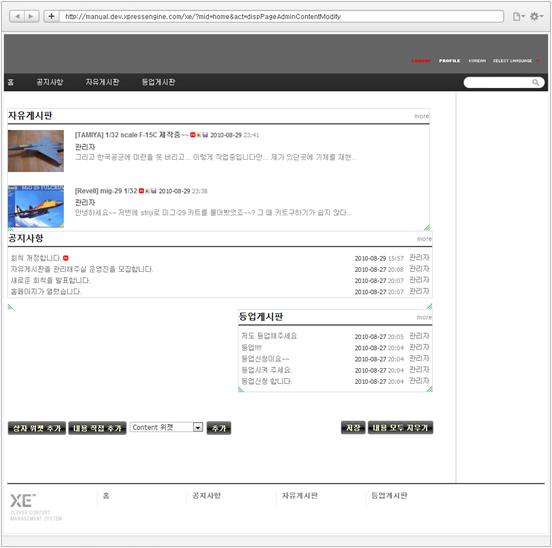
Task: Click the browser forward arrow button
Action: point(31,16)
